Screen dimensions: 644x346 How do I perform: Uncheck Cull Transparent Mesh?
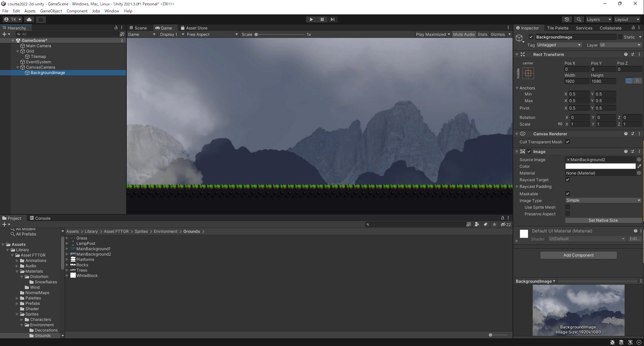coord(568,142)
